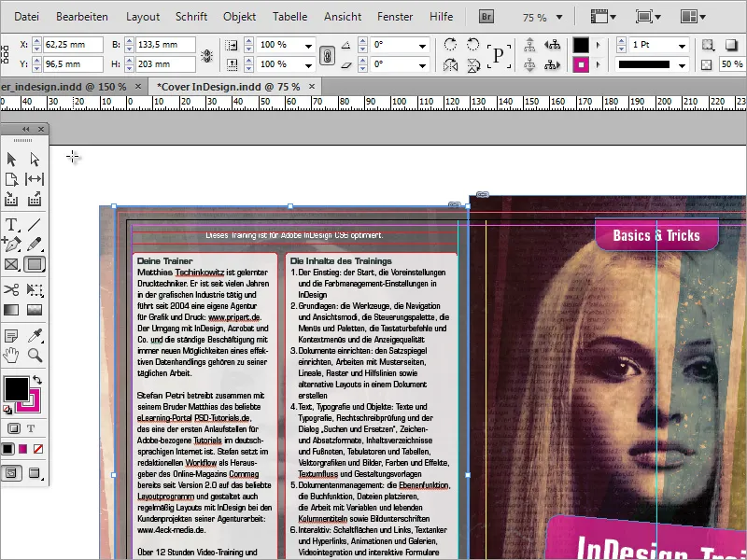Select the Gradient Swatch tool
This screenshot has width=747, height=560.
coord(11,310)
